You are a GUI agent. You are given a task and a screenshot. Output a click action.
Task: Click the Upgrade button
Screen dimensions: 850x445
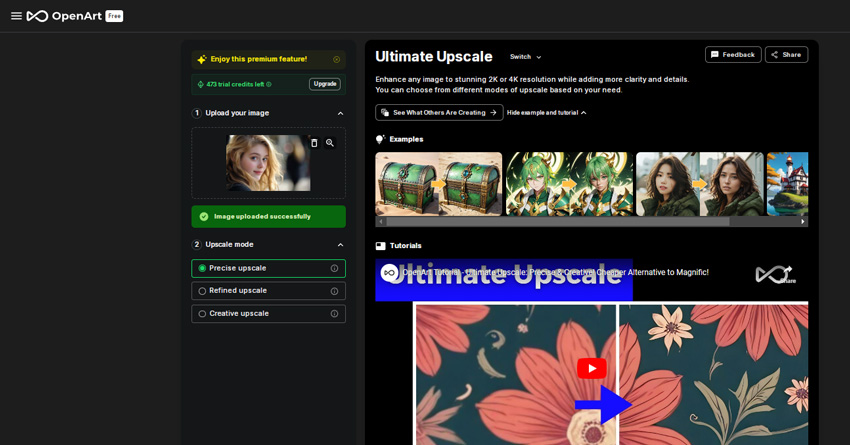325,84
